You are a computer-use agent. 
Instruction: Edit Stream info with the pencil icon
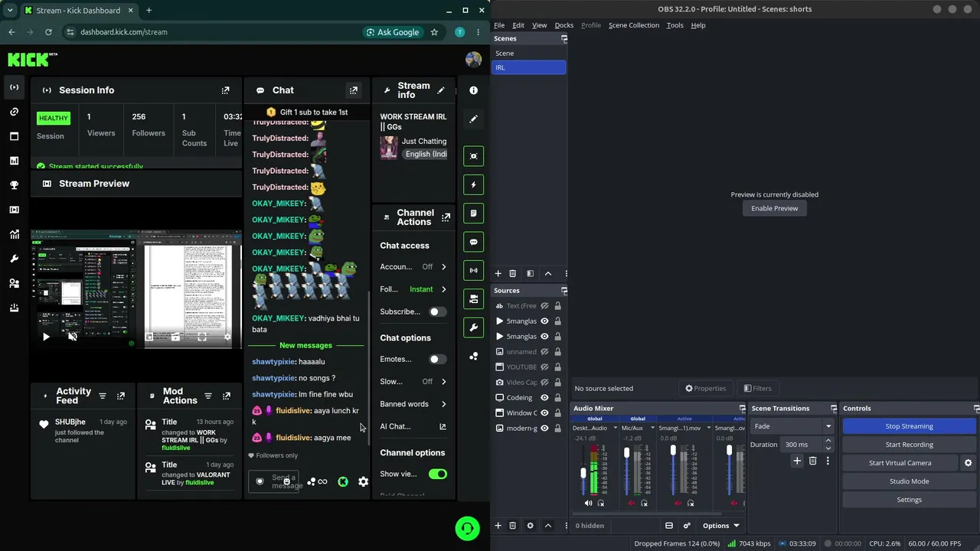440,90
